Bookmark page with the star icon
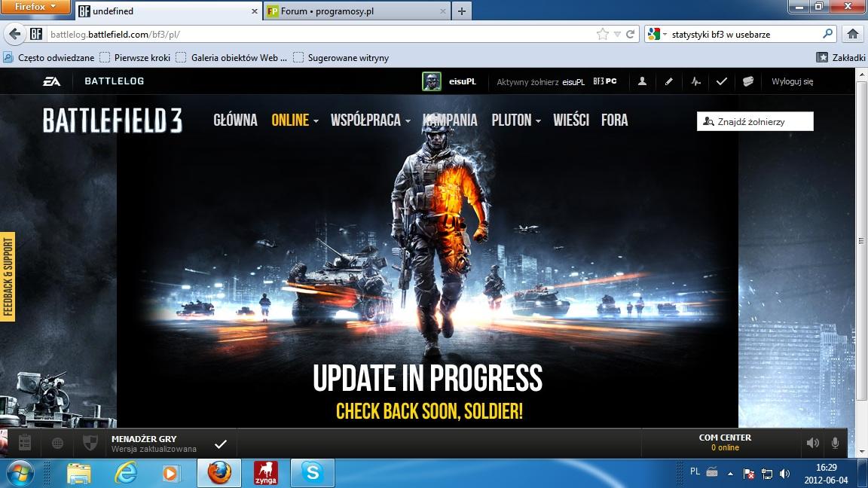 (x=602, y=35)
